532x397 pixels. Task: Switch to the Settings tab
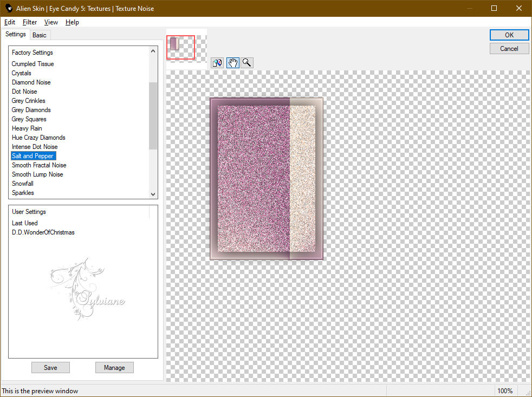click(x=16, y=34)
